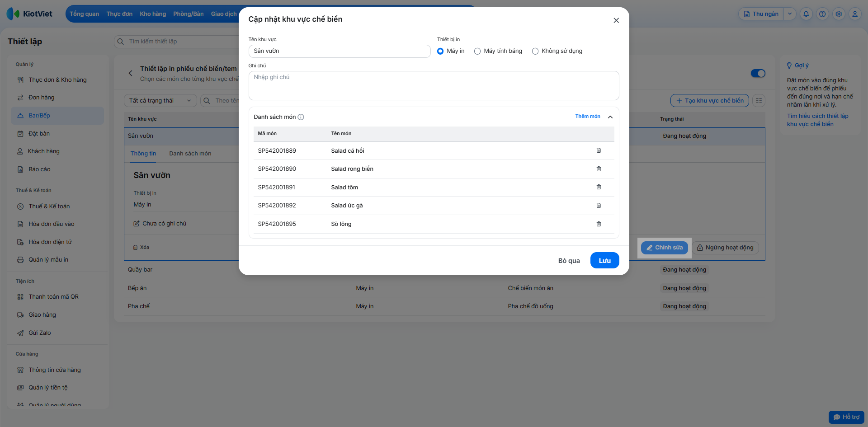Image resolution: width=868 pixels, height=427 pixels.
Task: Open Thanh toán mã QR in sidebar
Action: point(57,297)
